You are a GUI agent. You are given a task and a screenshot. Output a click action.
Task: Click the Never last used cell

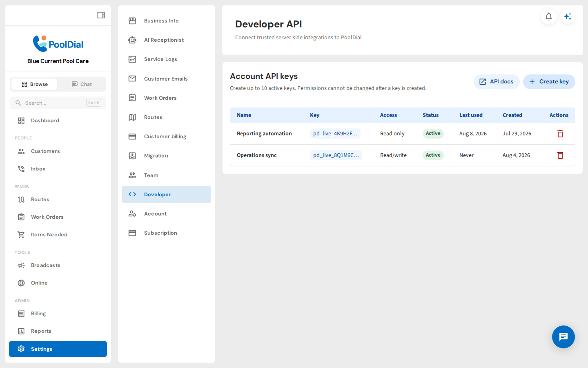[x=466, y=155]
